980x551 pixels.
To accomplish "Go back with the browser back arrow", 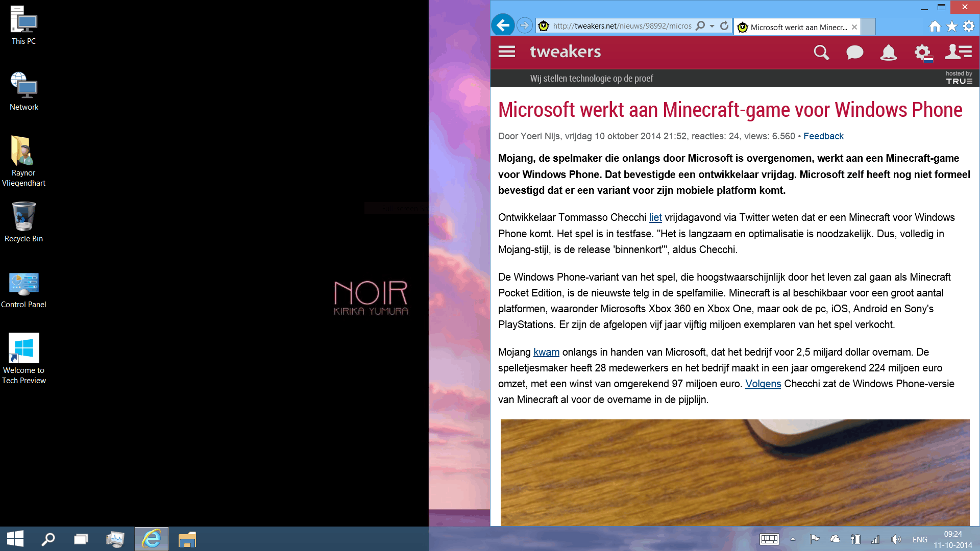I will [503, 25].
